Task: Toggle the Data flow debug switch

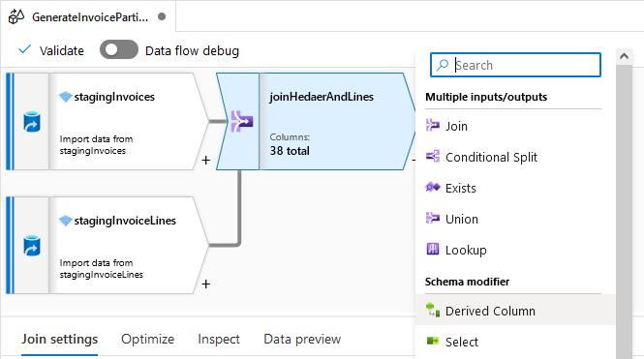Action: [119, 49]
